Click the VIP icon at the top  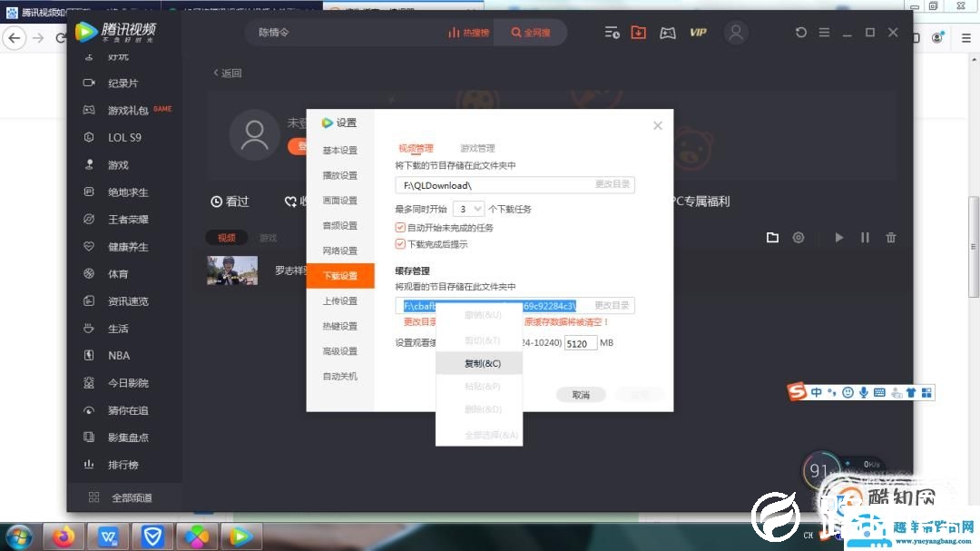coord(698,33)
